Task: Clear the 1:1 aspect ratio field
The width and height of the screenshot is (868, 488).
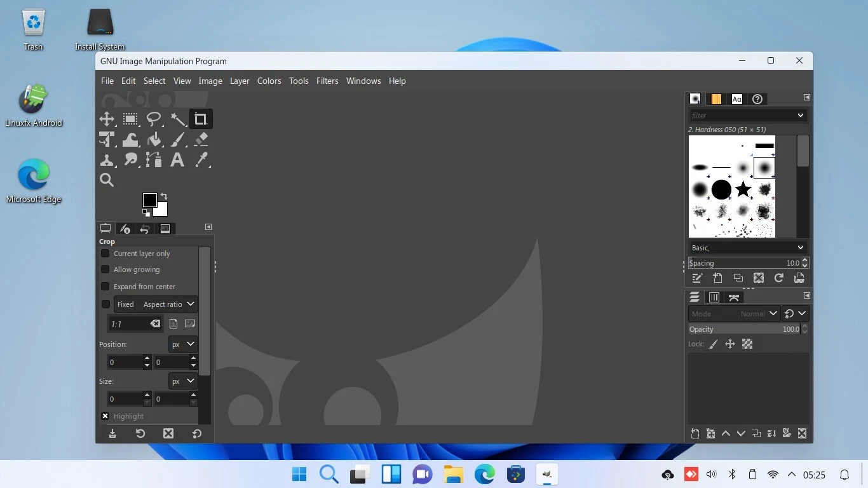Action: (x=155, y=324)
